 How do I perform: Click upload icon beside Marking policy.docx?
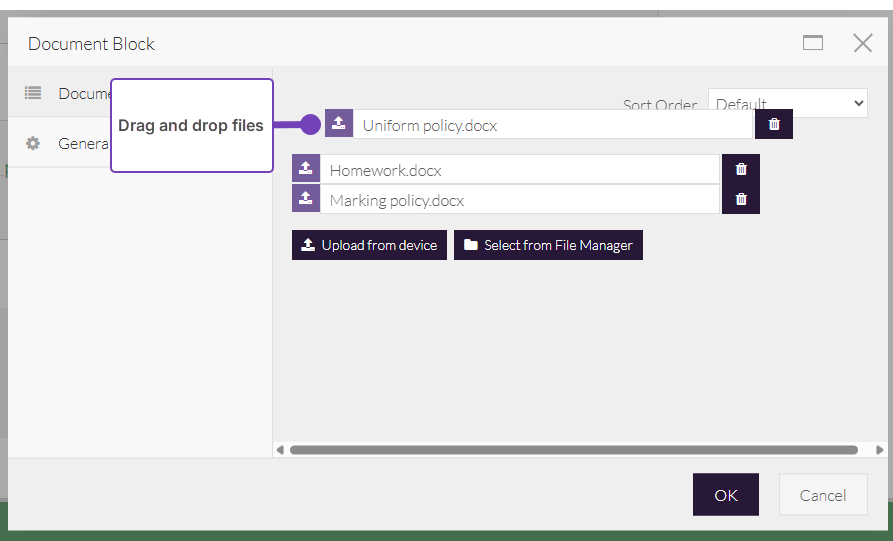306,199
